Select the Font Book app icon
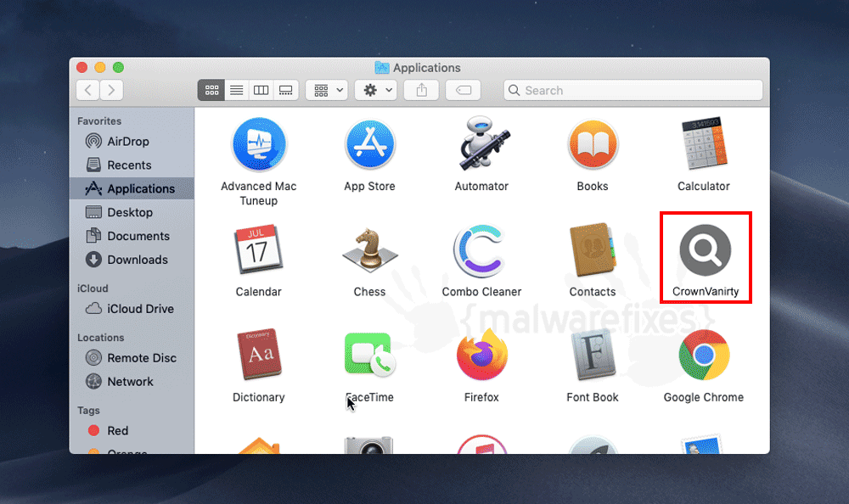Image resolution: width=849 pixels, height=504 pixels. click(593, 356)
